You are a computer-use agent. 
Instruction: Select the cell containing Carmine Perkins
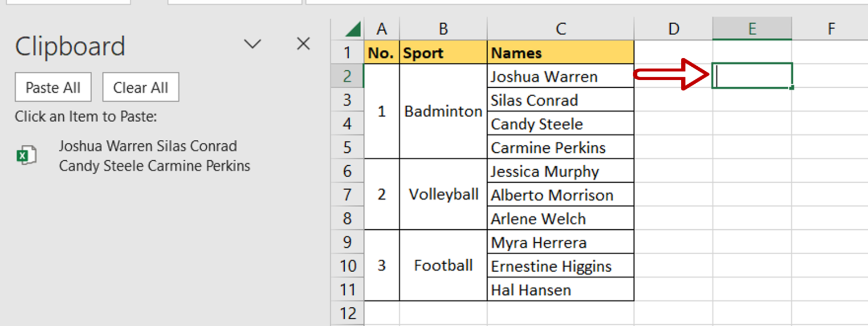point(560,147)
